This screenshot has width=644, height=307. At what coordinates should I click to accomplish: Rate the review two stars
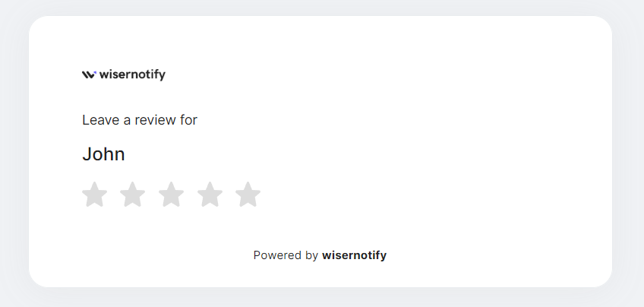pos(133,195)
